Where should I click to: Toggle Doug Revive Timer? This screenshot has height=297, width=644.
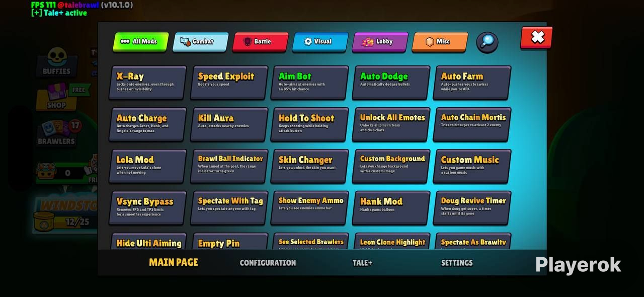(x=472, y=208)
